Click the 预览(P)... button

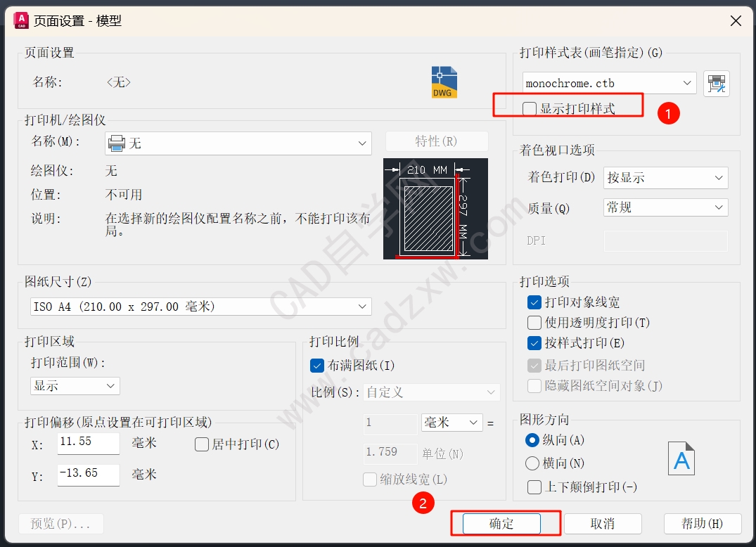60,524
